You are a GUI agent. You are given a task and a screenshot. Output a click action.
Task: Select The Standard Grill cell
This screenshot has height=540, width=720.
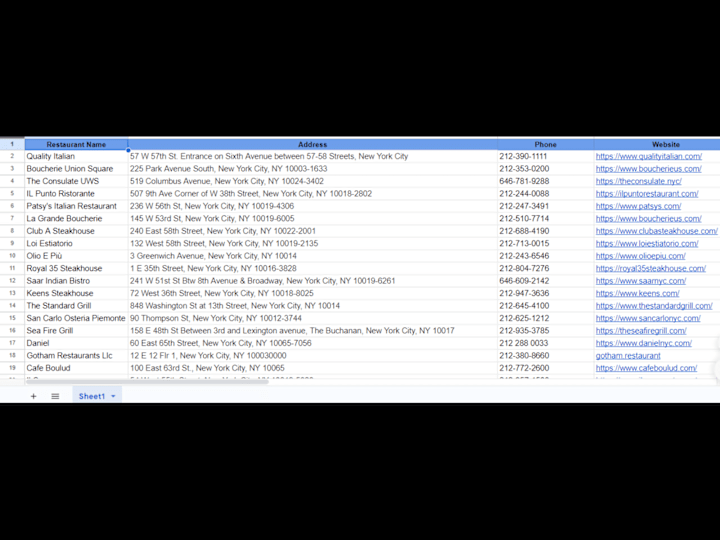[76, 305]
